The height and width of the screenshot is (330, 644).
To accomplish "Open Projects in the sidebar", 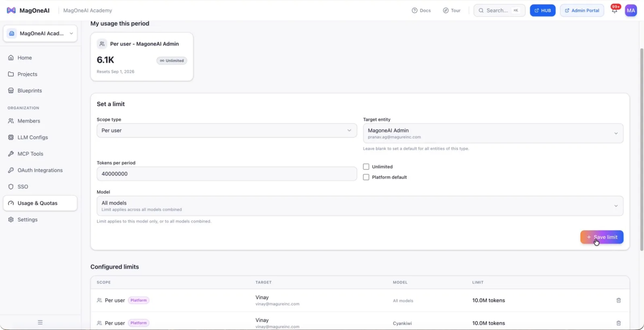I will (x=40, y=74).
